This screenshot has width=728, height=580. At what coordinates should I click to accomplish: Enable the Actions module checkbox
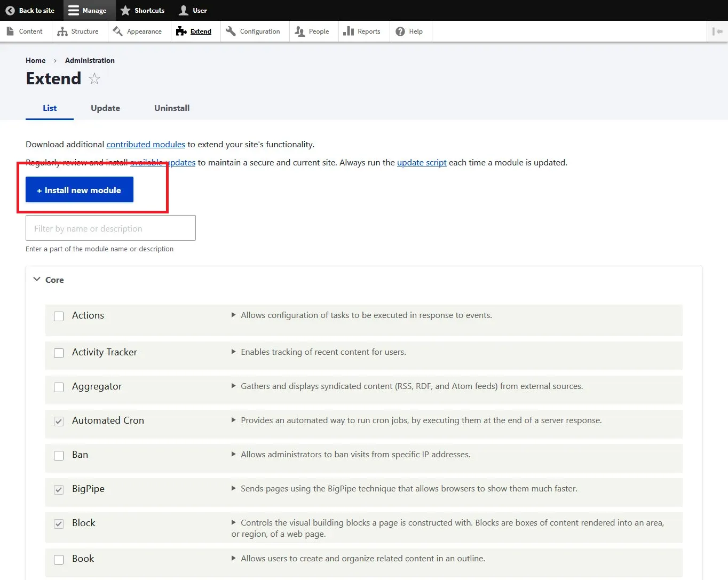point(59,316)
